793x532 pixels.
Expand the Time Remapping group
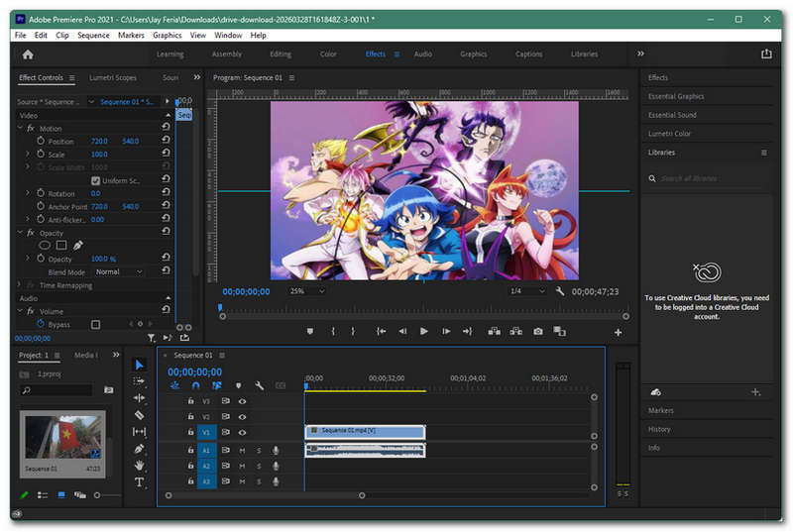[19, 285]
